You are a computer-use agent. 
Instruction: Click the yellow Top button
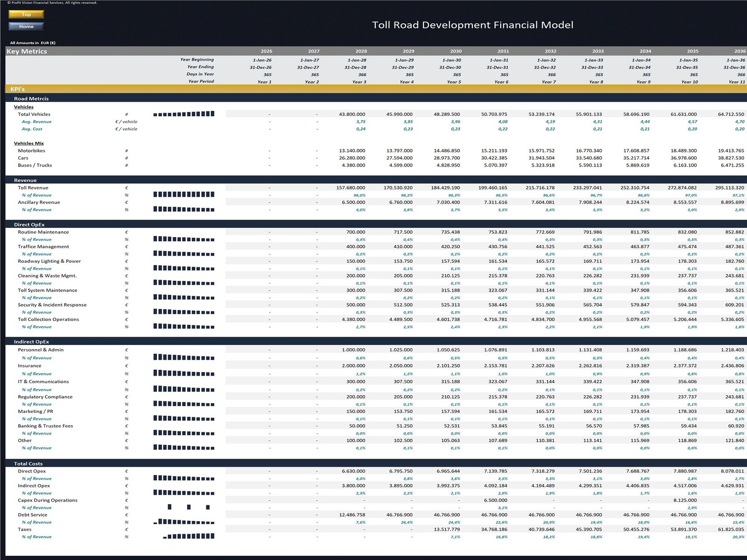[x=26, y=14]
